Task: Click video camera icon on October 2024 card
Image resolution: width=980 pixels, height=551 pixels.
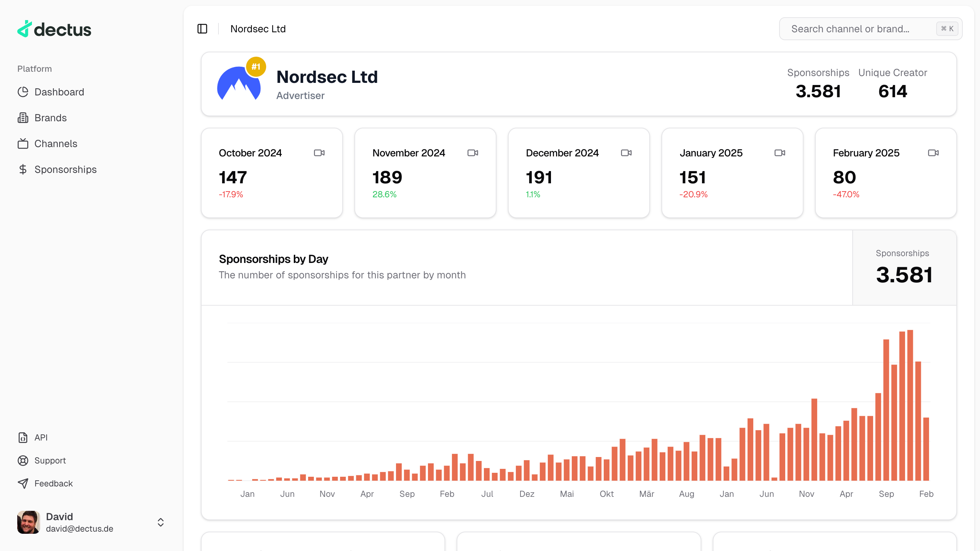Action: click(x=319, y=152)
